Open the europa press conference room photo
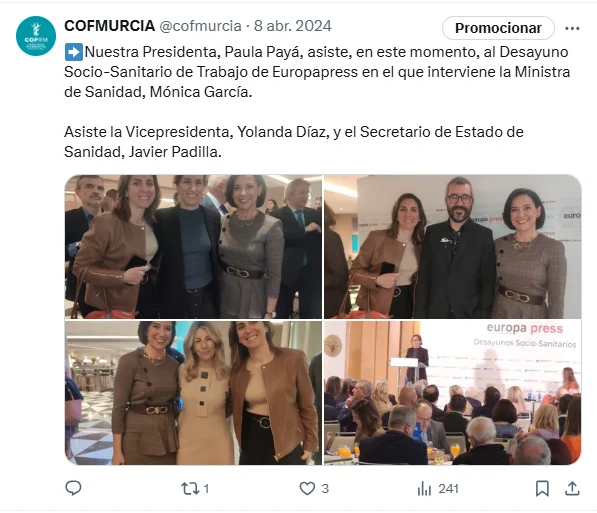This screenshot has height=513, width=597. coord(453,393)
